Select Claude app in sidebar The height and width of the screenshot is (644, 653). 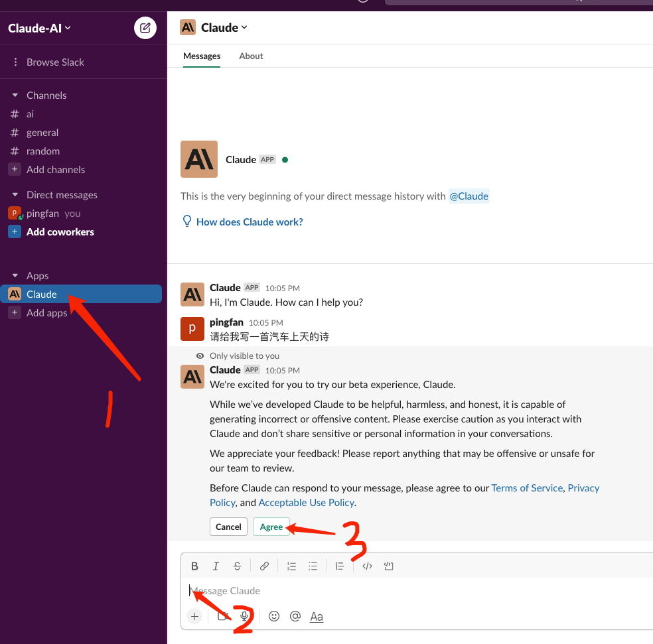(81, 294)
